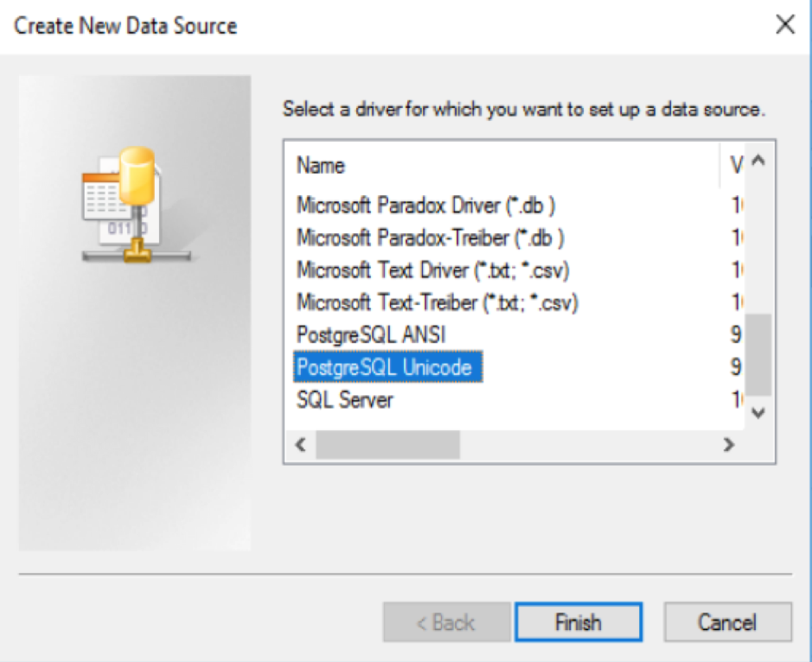Screen dimensions: 812x662
Task: Select Microsoft Text-Treiber (*.txt; *.csv)
Action: [x=437, y=302]
